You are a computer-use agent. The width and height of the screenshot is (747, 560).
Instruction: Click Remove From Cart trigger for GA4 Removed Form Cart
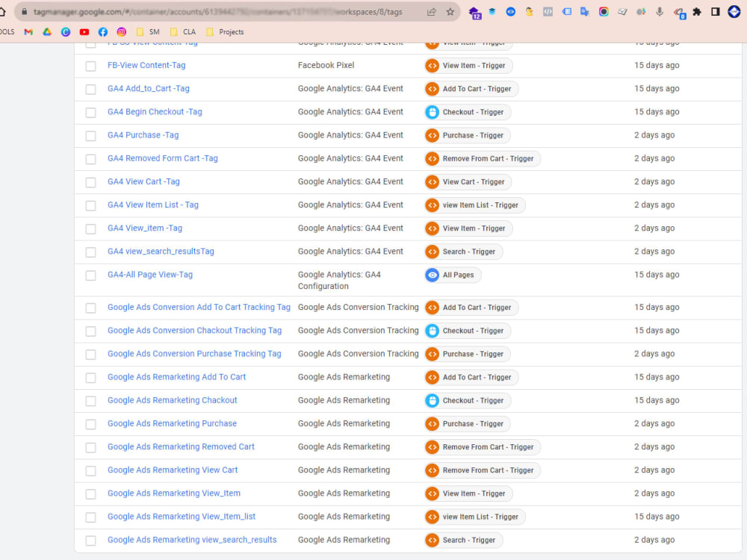pyautogui.click(x=482, y=158)
